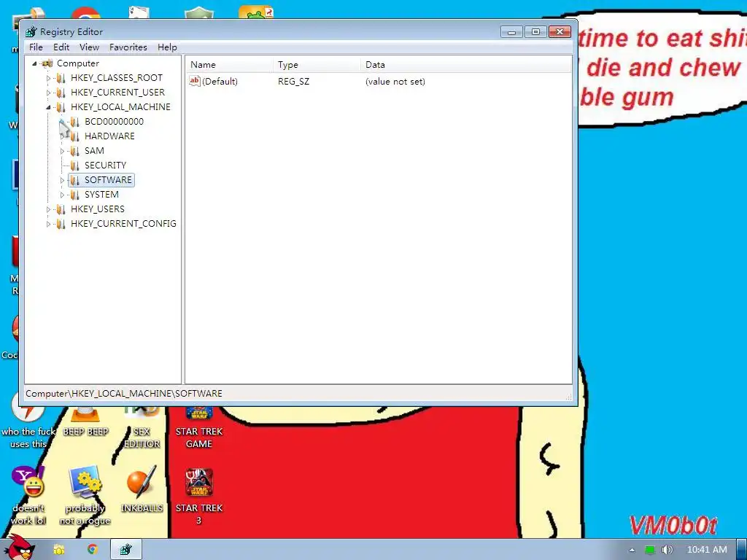Viewport: 747px width, 560px height.
Task: Click the 10:41 AM clock
Action: [707, 550]
